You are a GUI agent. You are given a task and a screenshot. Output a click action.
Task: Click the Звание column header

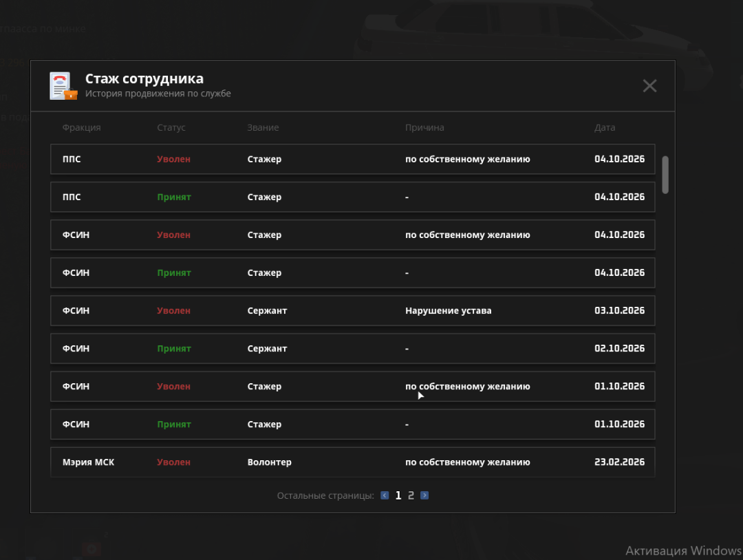click(263, 127)
